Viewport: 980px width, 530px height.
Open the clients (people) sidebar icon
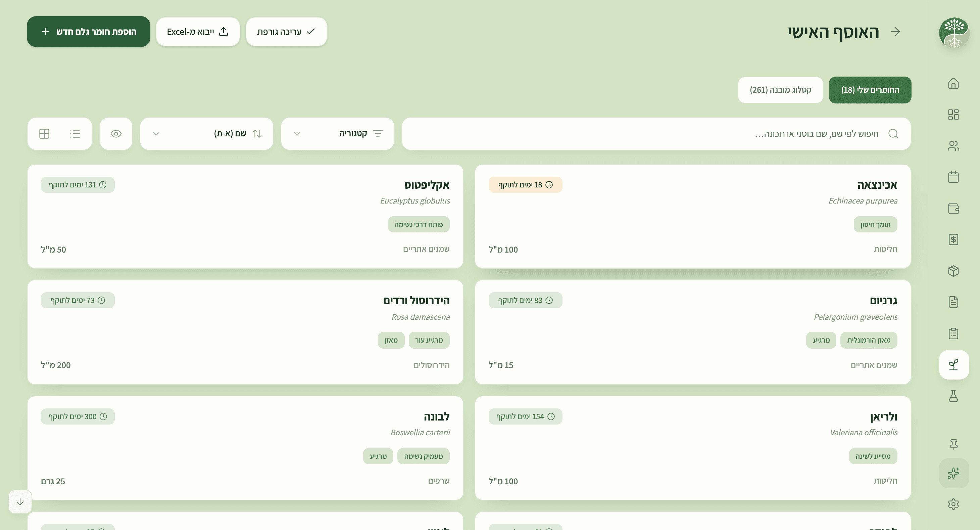click(953, 146)
